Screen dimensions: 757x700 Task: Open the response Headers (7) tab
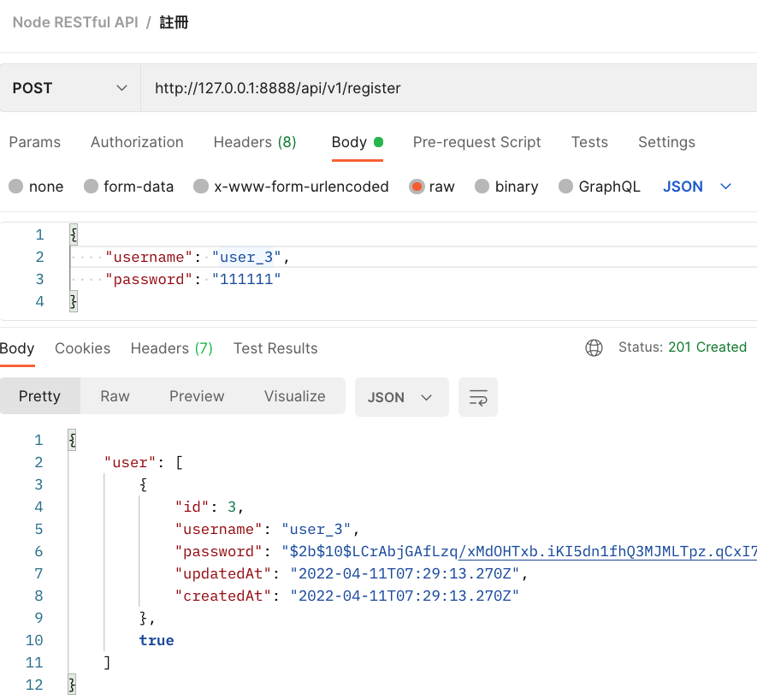coord(171,348)
